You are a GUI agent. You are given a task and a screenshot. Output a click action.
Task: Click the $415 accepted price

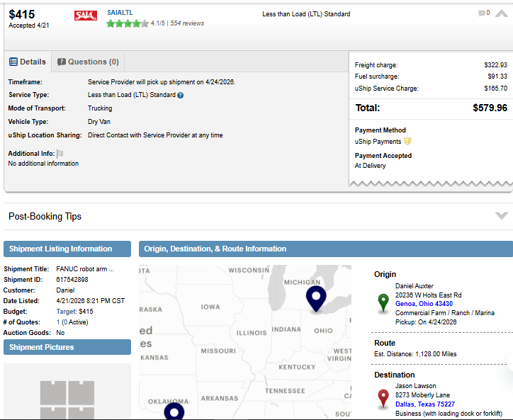pyautogui.click(x=21, y=14)
